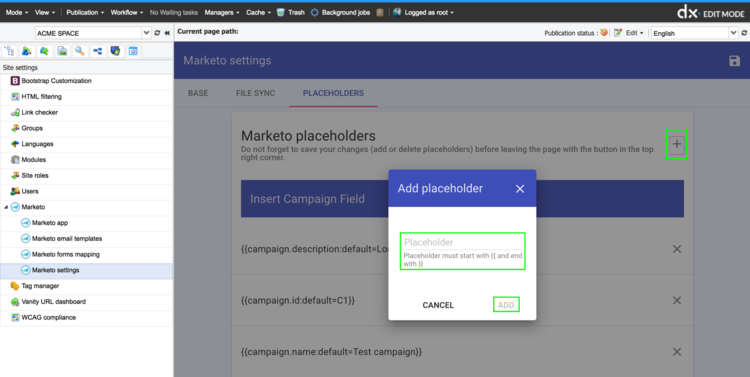Switch to the FILE SYNC tab
Screen dimensions: 750x377
(x=255, y=93)
